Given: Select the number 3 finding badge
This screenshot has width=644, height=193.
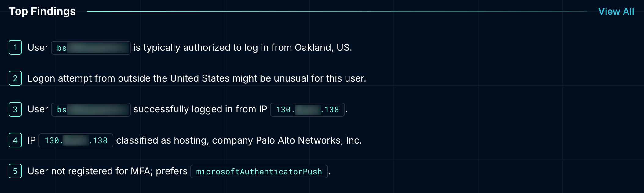Looking at the screenshot, I should coord(15,109).
